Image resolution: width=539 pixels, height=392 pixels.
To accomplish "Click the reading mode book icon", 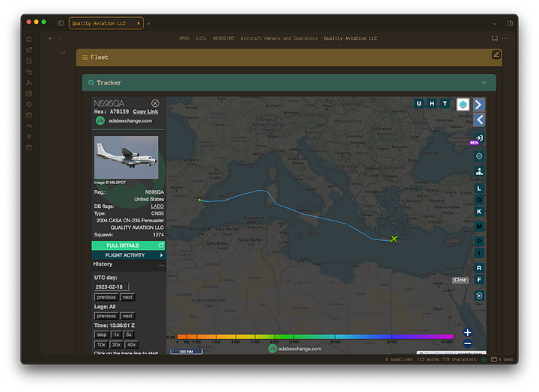I will 495,38.
